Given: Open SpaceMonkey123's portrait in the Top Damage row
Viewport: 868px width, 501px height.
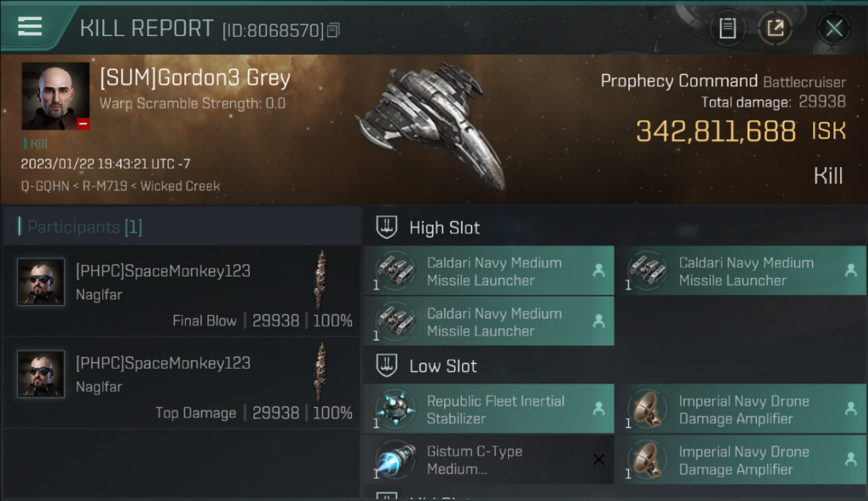Looking at the screenshot, I should click(41, 374).
